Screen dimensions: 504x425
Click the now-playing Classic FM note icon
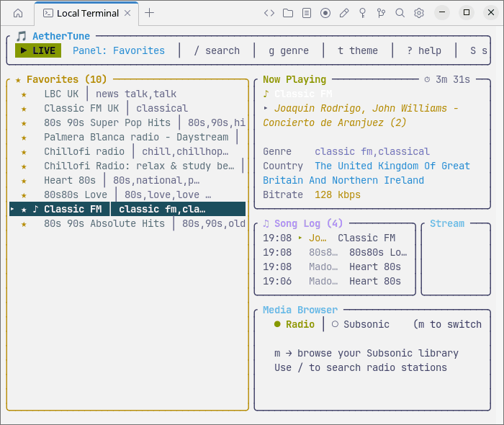pyautogui.click(x=266, y=94)
